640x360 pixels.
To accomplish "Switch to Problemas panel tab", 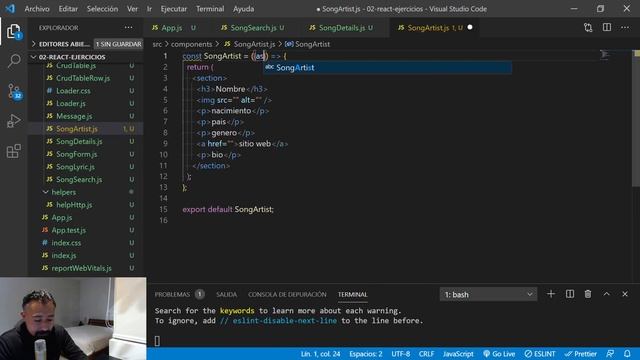I will tap(179, 294).
